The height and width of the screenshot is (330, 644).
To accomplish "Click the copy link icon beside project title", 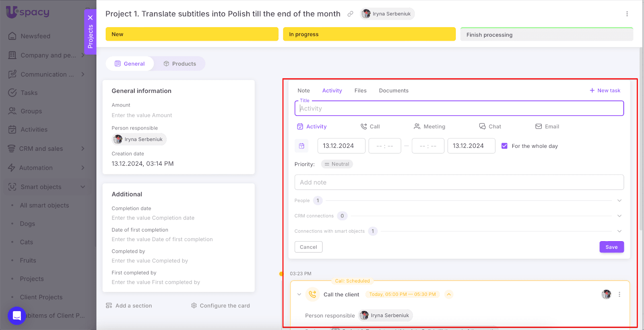I will point(350,14).
